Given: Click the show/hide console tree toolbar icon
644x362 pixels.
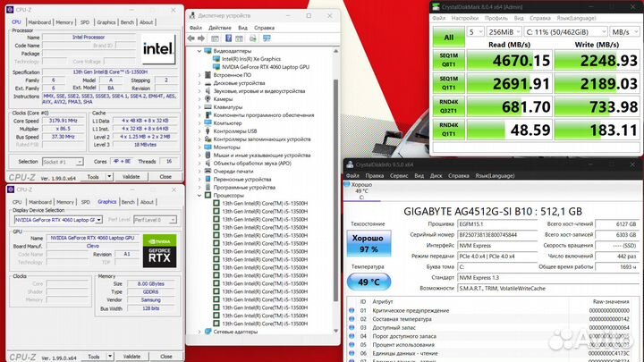Looking at the screenshot, I should [x=215, y=38].
